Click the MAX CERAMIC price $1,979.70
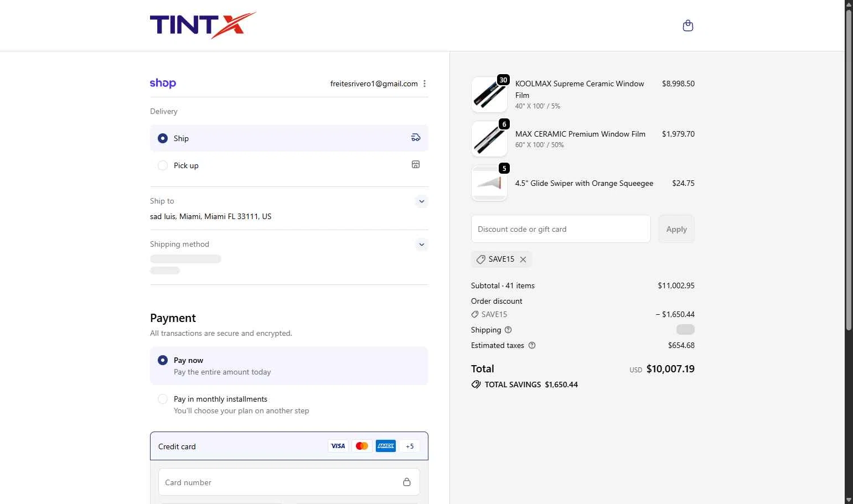This screenshot has height=504, width=853. (x=678, y=134)
